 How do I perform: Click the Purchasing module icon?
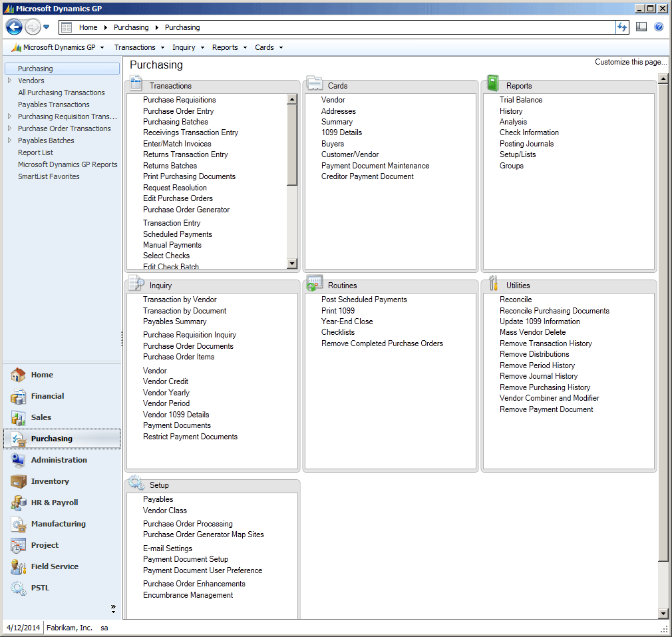[18, 439]
